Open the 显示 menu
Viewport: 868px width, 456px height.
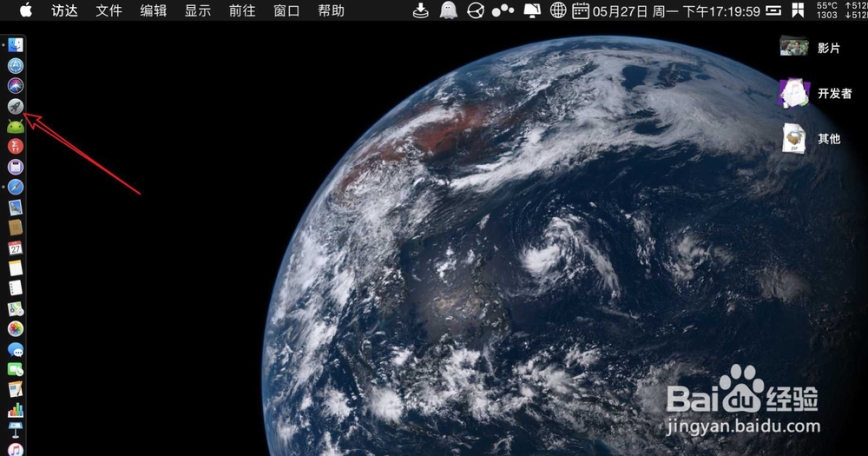click(x=198, y=10)
